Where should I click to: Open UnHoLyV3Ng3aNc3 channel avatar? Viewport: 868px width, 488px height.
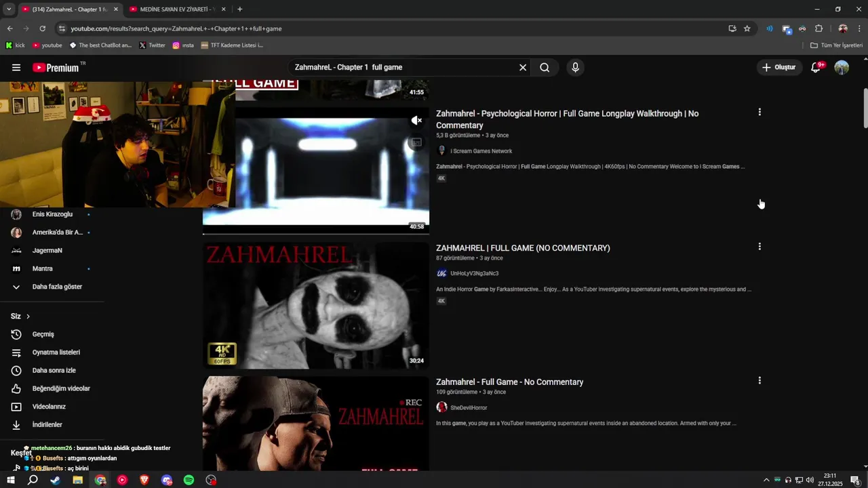tap(441, 273)
